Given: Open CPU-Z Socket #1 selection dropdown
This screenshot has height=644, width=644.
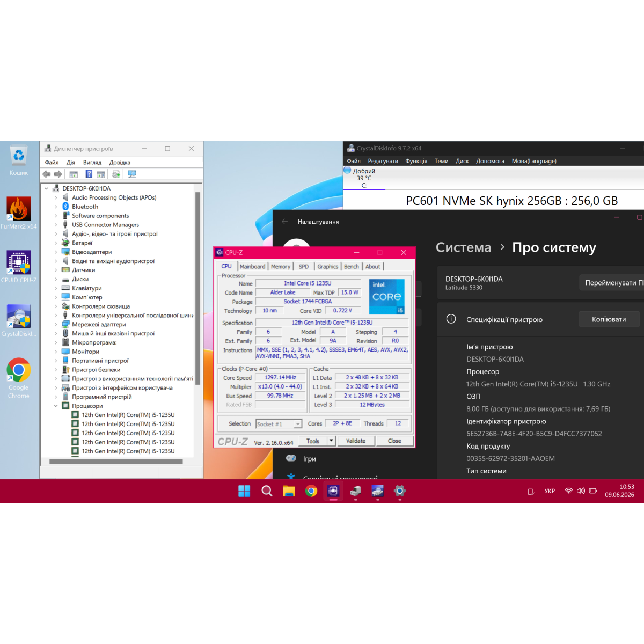Looking at the screenshot, I should (x=279, y=424).
